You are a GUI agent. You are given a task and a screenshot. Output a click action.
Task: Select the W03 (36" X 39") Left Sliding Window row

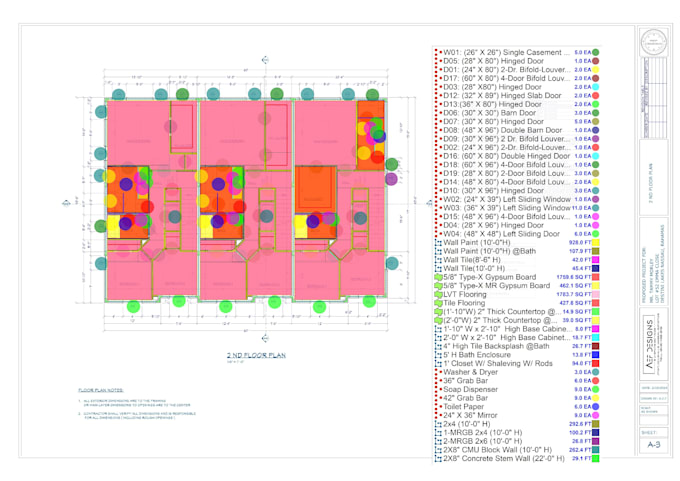(x=517, y=208)
